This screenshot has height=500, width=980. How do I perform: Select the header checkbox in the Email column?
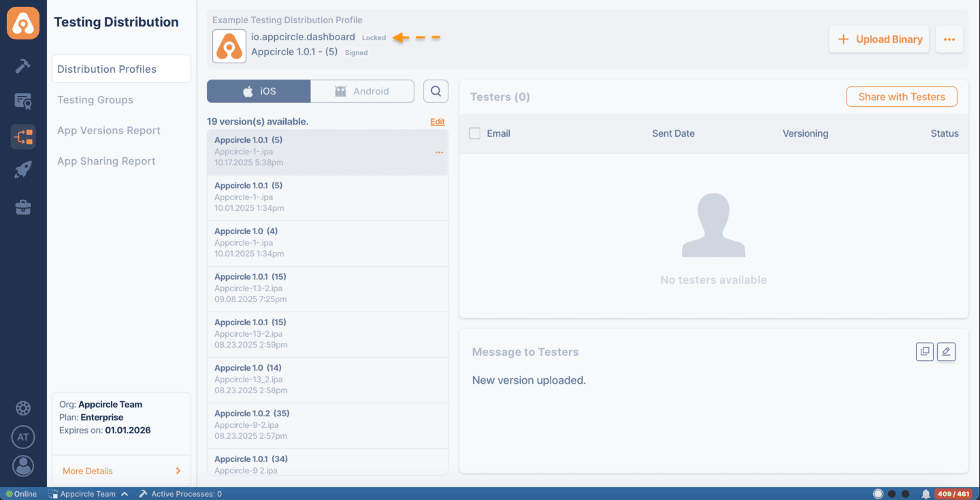pyautogui.click(x=474, y=133)
